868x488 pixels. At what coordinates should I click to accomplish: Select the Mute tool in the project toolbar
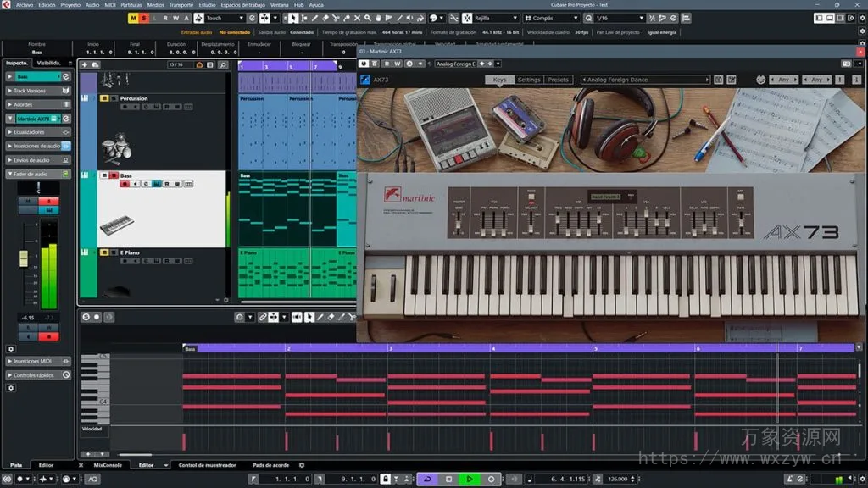pyautogui.click(x=357, y=18)
